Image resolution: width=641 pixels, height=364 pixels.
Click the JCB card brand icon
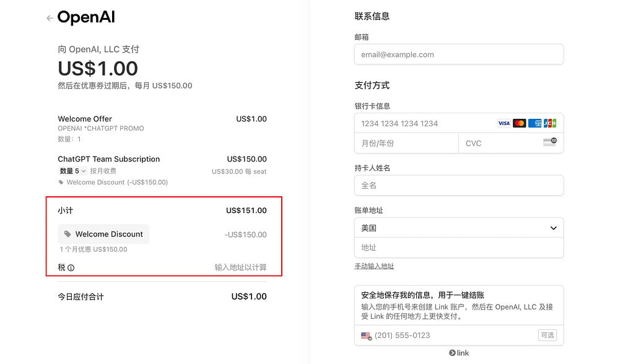(x=550, y=123)
